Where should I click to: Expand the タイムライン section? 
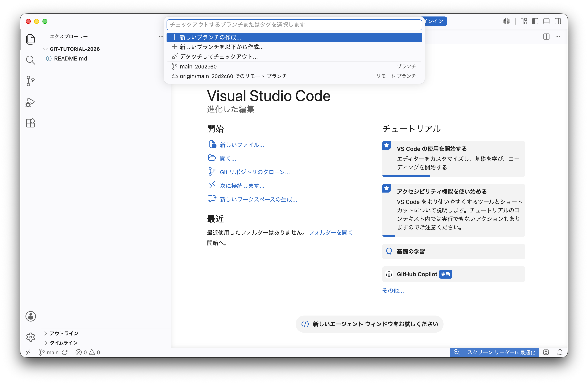point(106,343)
